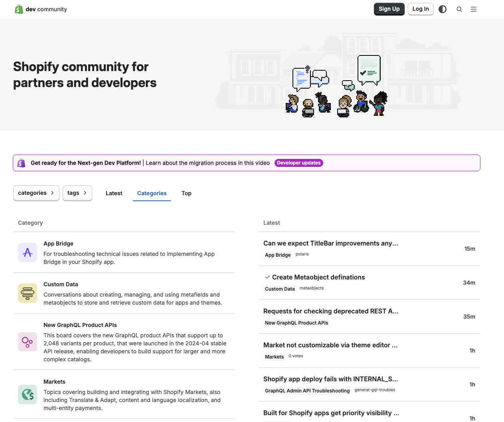This screenshot has width=504, height=422.
Task: Click the Category column header
Action: click(30, 223)
